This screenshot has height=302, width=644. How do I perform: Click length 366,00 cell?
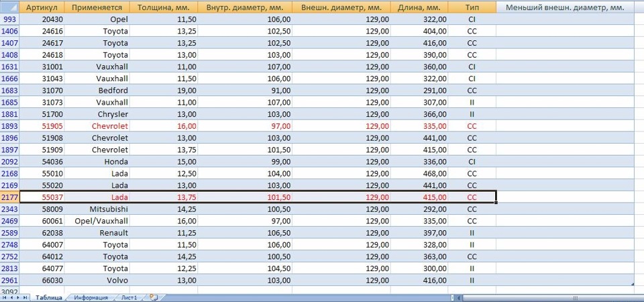point(419,114)
